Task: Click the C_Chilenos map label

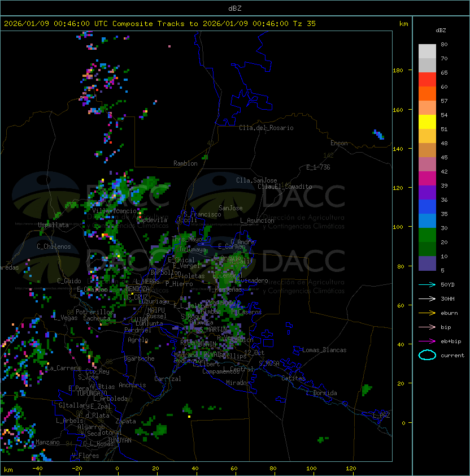Action: [54, 246]
